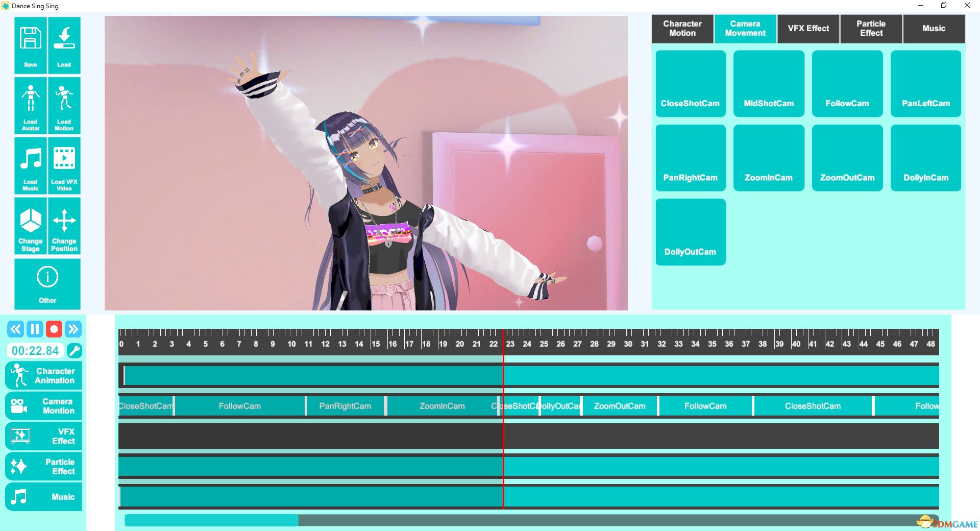
Task: Rewind with the double-left arrow button
Action: 15,329
